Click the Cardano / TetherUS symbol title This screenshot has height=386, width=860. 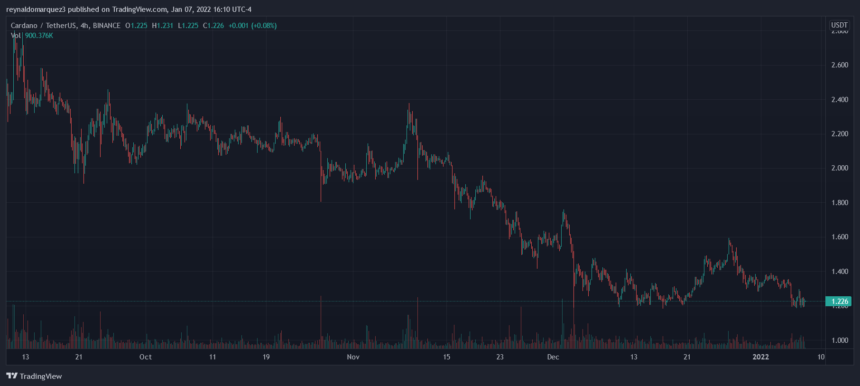pos(42,25)
